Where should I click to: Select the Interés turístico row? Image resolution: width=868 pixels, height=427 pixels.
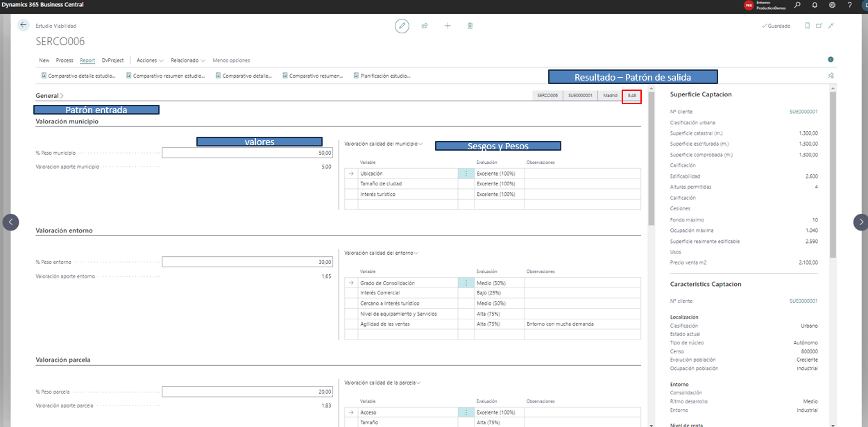[x=493, y=194]
